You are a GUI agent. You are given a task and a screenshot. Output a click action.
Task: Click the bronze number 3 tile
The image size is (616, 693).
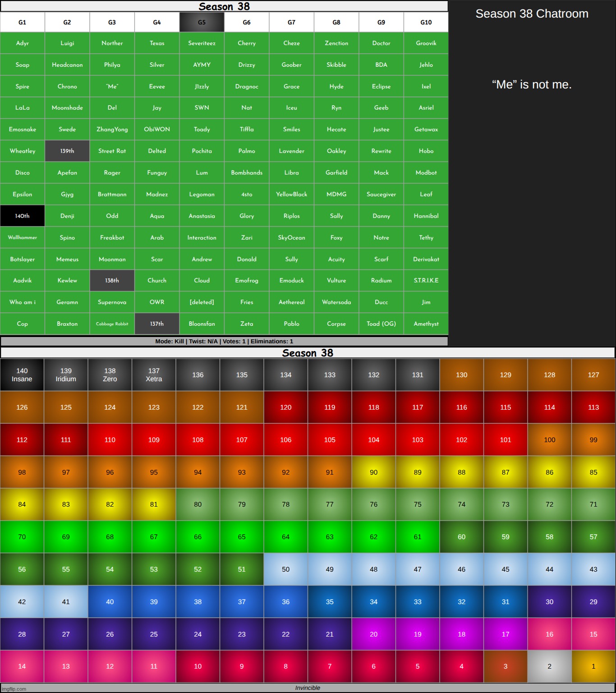click(505, 666)
